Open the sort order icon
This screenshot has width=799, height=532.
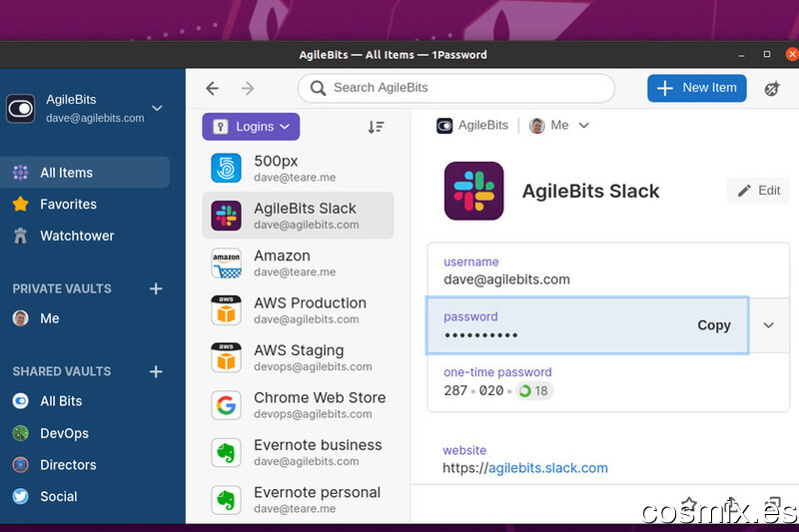376,127
